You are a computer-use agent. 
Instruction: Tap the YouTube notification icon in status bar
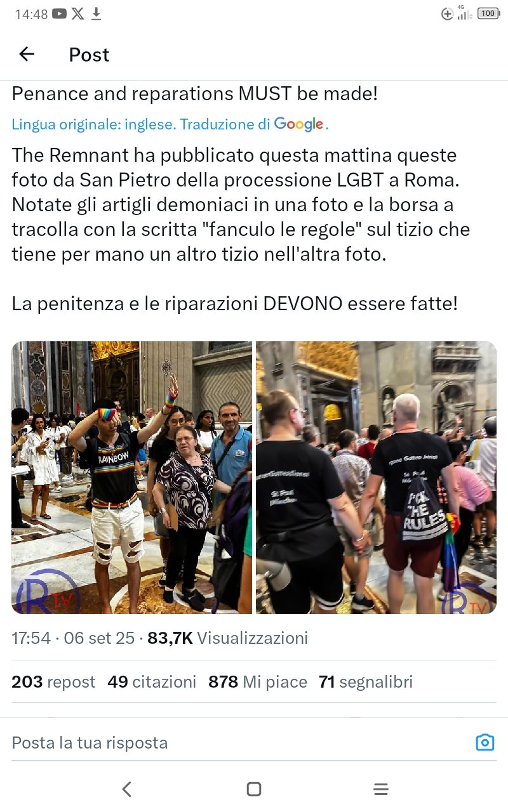pos(60,13)
